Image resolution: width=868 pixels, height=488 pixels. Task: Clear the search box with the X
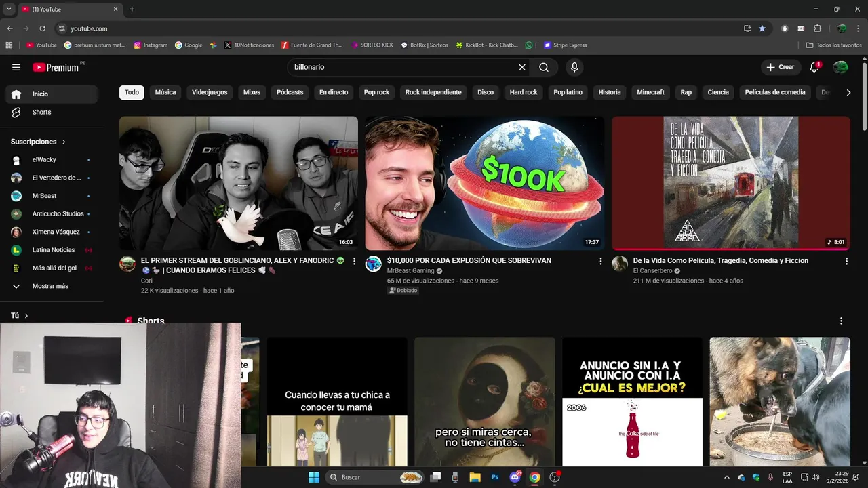click(x=522, y=67)
